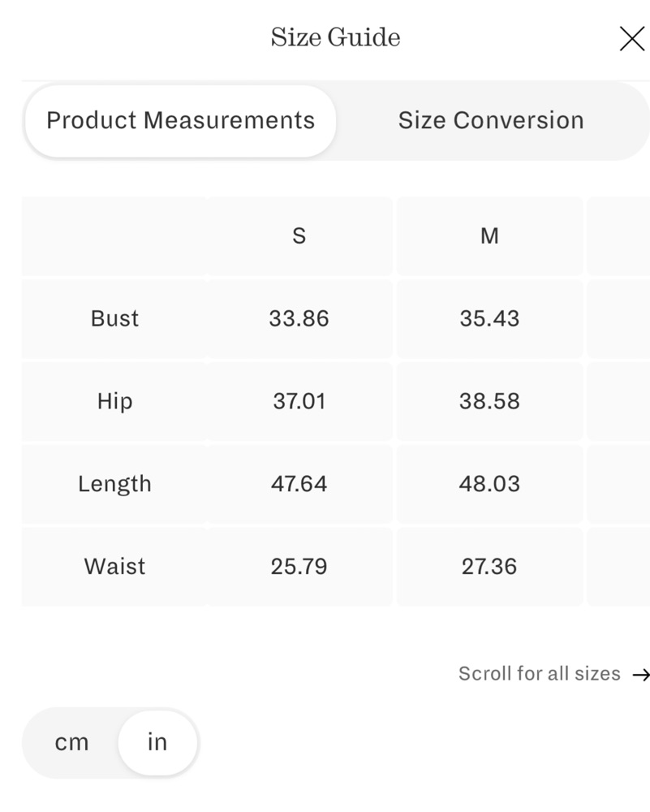Click the Waist value 27.36
This screenshot has width=650, height=812.
click(489, 567)
